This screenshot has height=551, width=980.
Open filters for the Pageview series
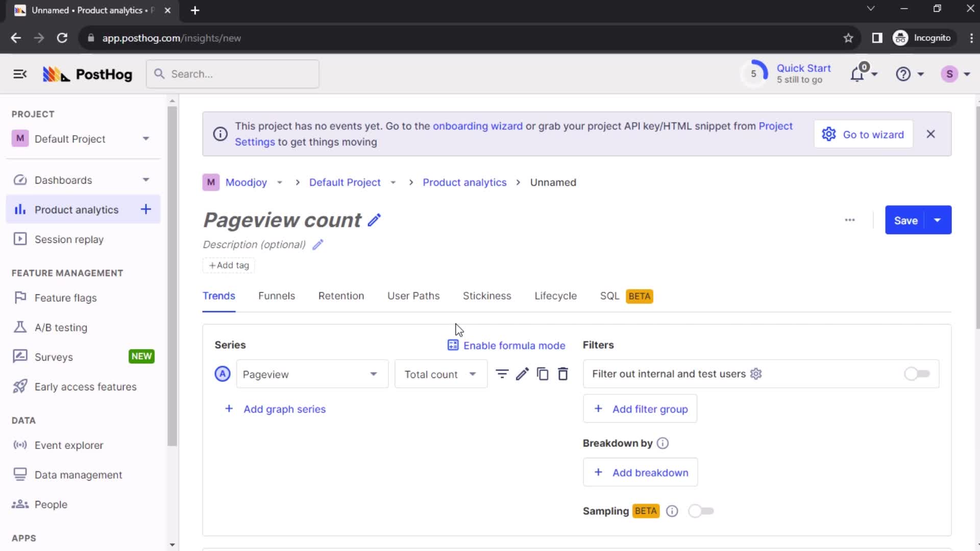click(x=502, y=374)
